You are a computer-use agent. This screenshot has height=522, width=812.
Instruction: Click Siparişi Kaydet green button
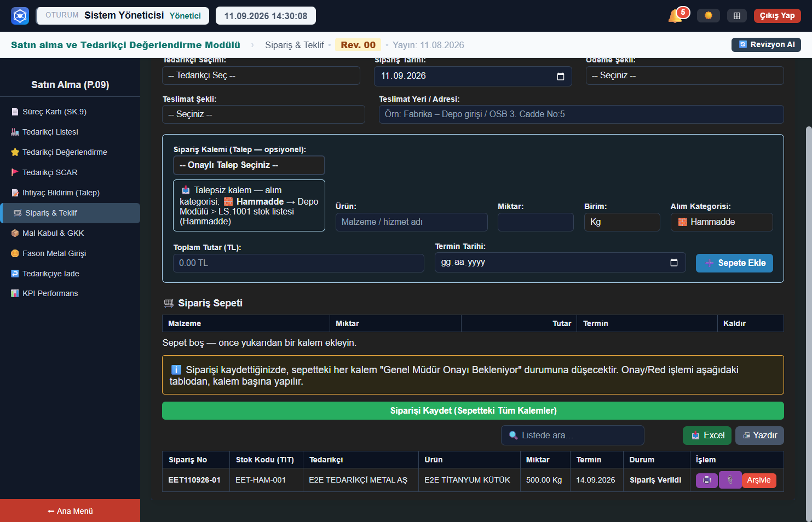[473, 411]
